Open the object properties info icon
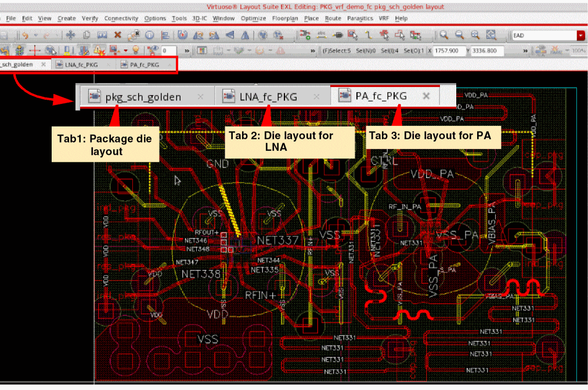588x390 pixels. 149,35
